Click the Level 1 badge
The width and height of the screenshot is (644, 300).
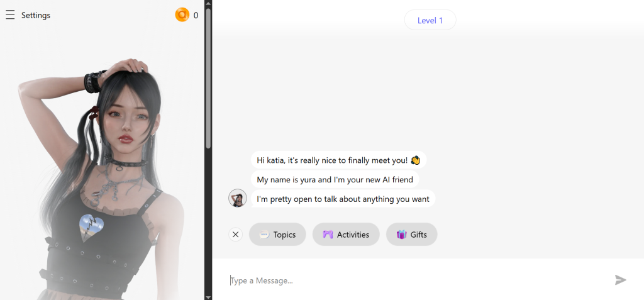[430, 20]
